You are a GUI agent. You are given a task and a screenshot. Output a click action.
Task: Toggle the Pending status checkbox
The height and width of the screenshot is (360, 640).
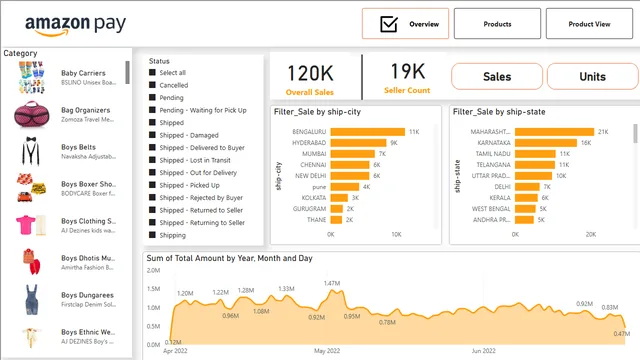[x=152, y=98]
